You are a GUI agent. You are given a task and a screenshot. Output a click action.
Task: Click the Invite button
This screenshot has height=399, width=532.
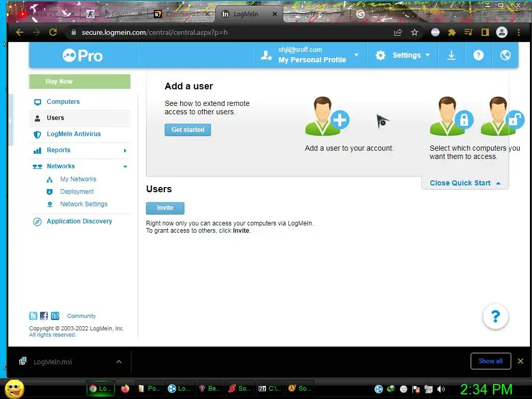click(165, 208)
